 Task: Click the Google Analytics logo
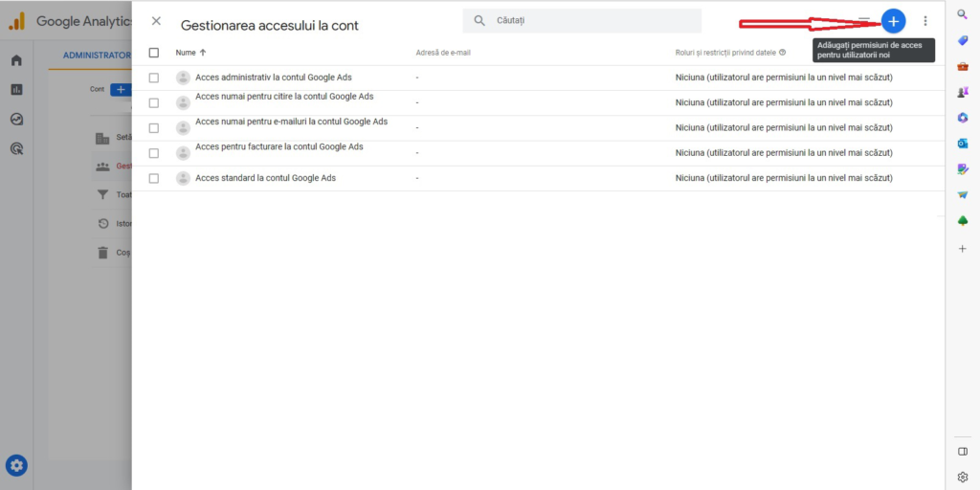(16, 21)
